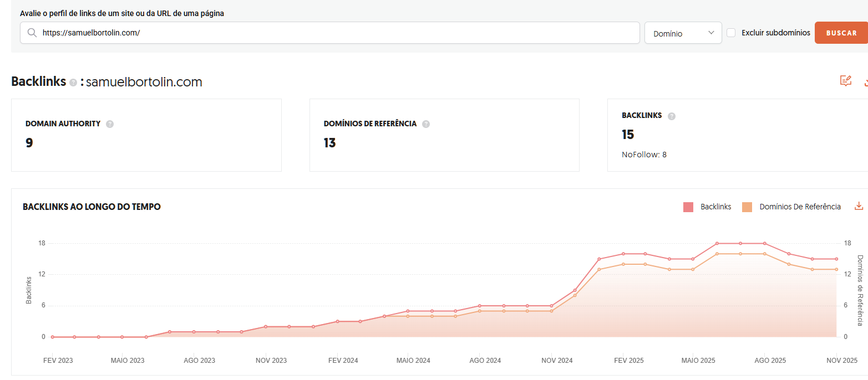The height and width of the screenshot is (380, 868).
Task: Click the help icon next to Domain Authority
Action: tap(110, 124)
